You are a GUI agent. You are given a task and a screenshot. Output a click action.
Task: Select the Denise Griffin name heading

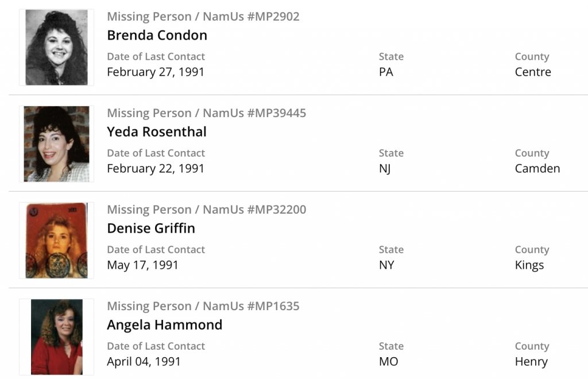coord(150,228)
